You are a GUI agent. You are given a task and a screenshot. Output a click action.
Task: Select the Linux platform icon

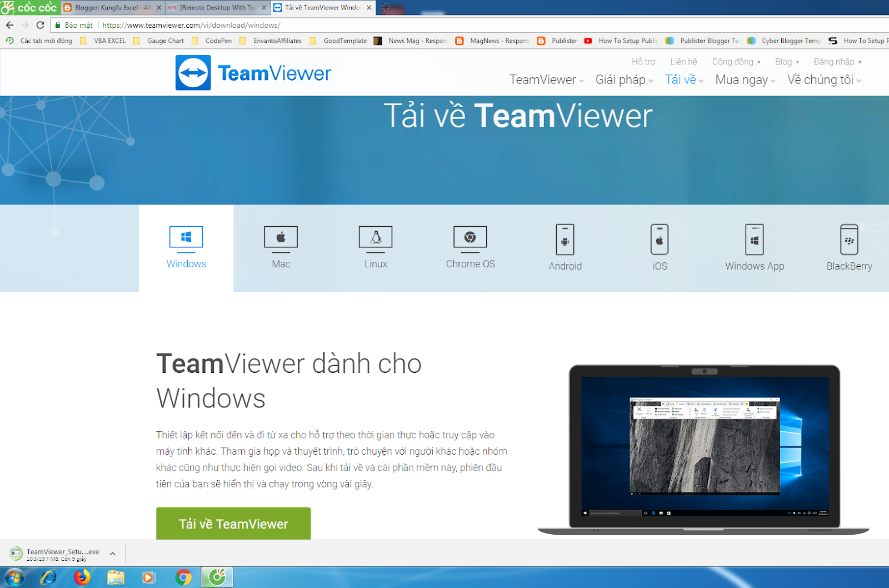pos(375,237)
